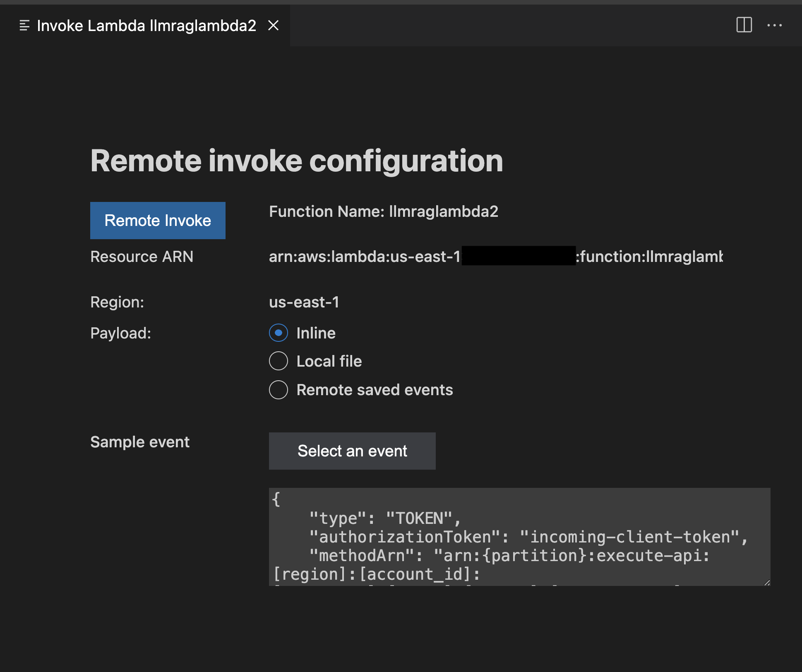Click the tab's document lines icon
The width and height of the screenshot is (802, 672).
(x=24, y=26)
